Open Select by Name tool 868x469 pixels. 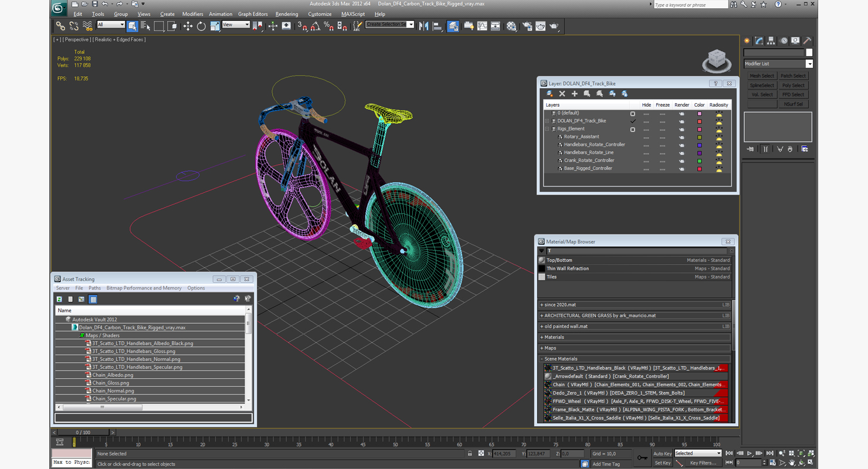[x=145, y=26]
